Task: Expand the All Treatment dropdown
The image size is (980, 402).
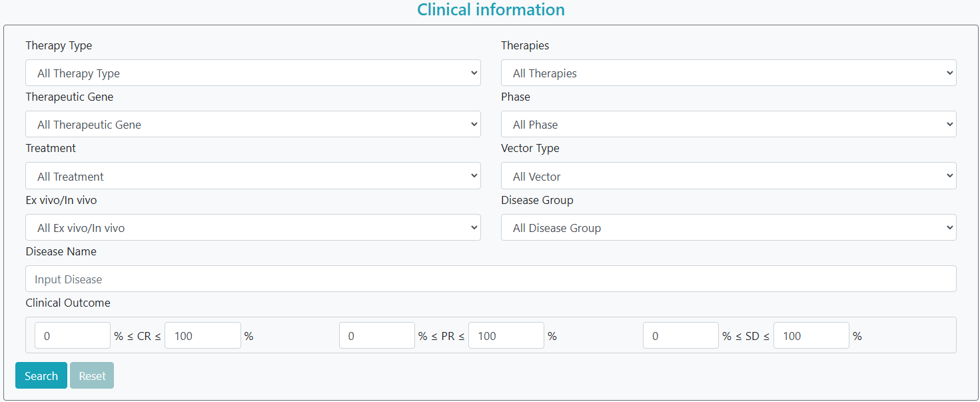Action: 253,176
